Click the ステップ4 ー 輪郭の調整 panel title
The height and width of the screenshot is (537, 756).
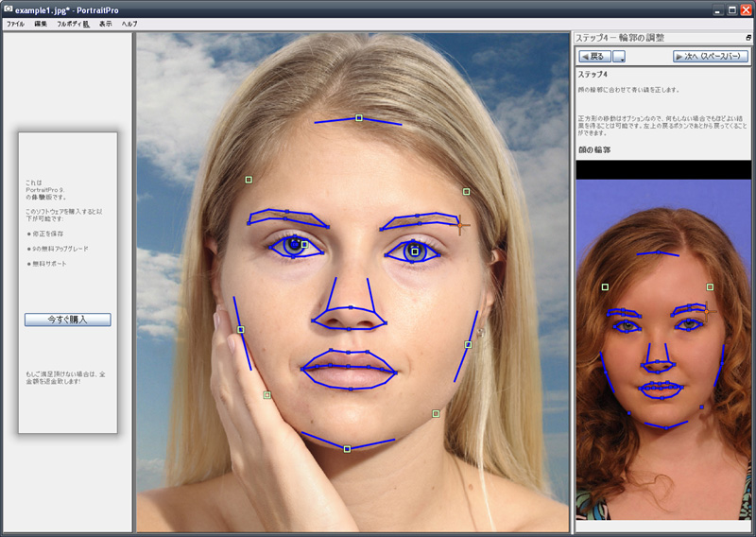(620, 38)
